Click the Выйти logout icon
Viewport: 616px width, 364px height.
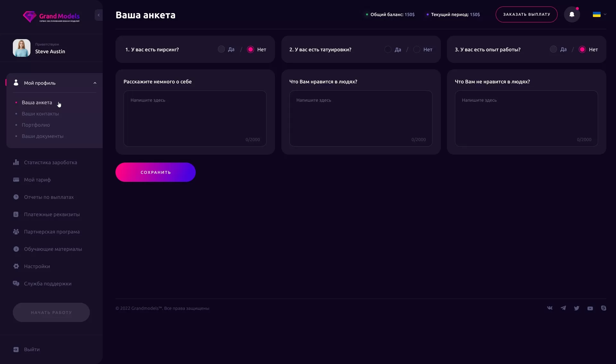click(x=16, y=349)
